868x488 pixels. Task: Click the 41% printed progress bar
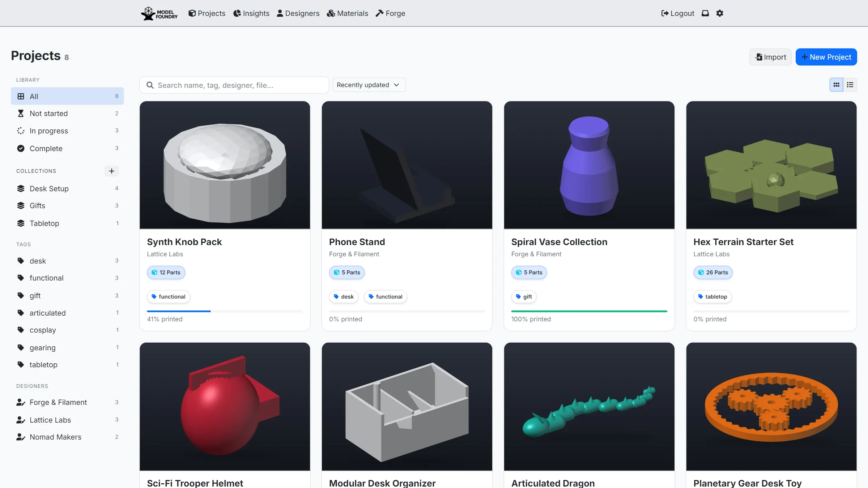225,311
